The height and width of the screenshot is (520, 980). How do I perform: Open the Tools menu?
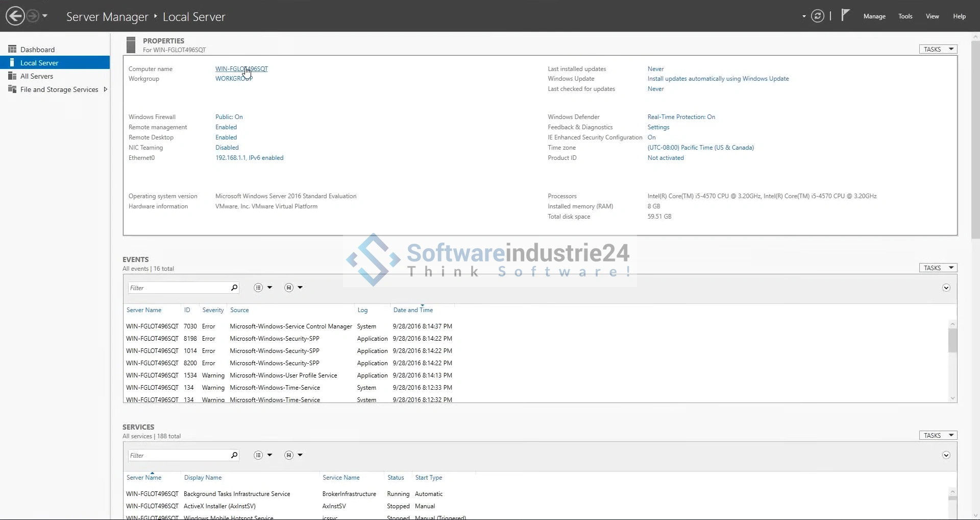(x=905, y=16)
